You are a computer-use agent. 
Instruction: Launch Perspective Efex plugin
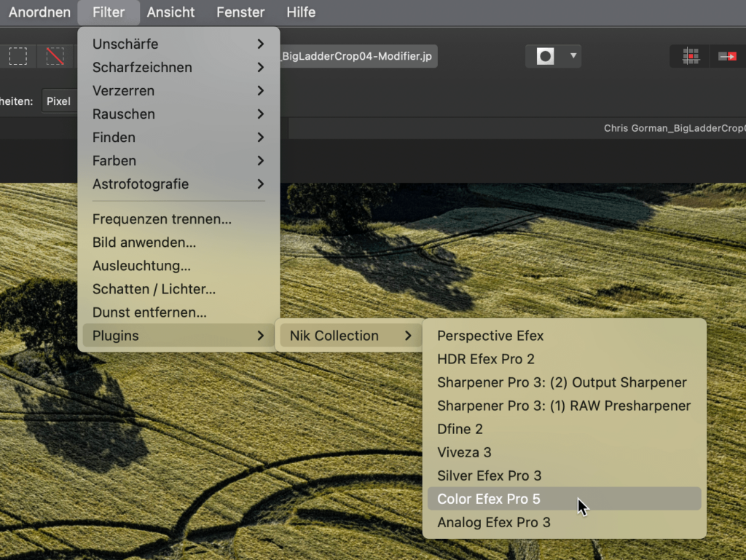[x=565, y=335]
